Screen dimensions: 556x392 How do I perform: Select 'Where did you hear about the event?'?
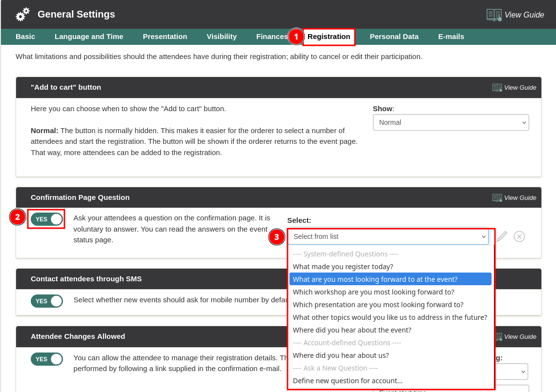coord(352,330)
